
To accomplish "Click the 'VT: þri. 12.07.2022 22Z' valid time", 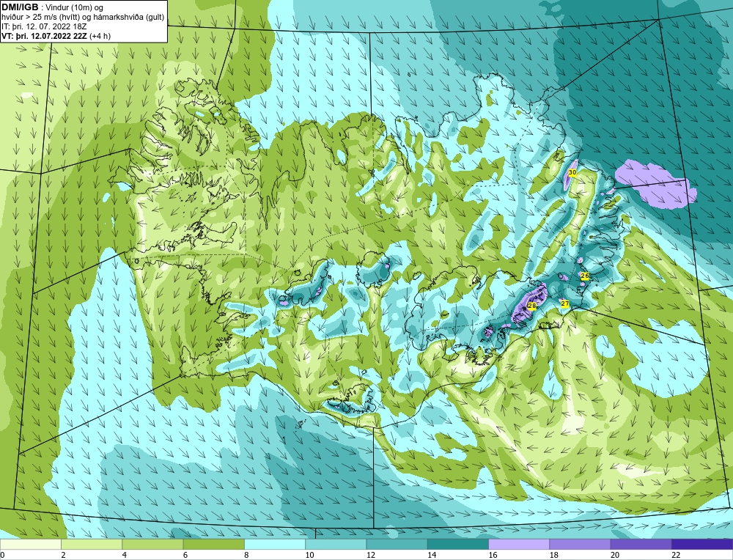I will click(x=44, y=36).
